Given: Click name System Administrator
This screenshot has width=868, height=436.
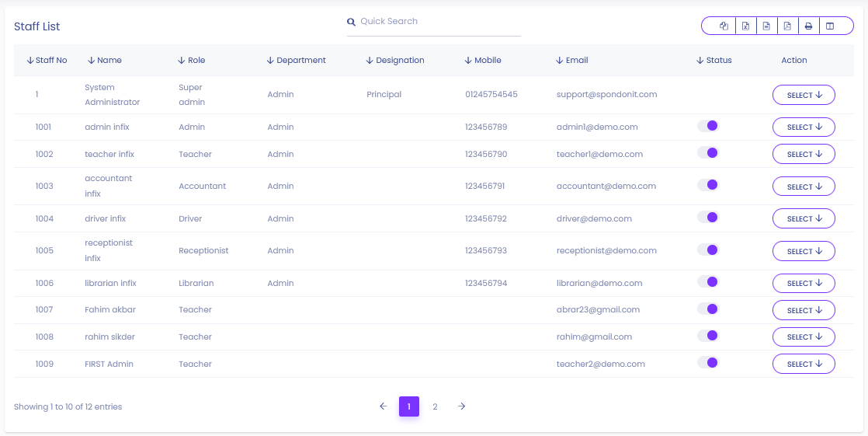Looking at the screenshot, I should 113,95.
